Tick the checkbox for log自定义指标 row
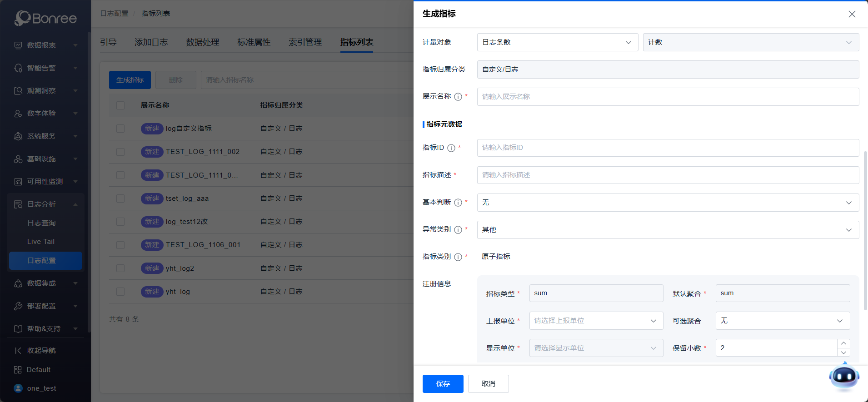The image size is (868, 402). [x=120, y=129]
